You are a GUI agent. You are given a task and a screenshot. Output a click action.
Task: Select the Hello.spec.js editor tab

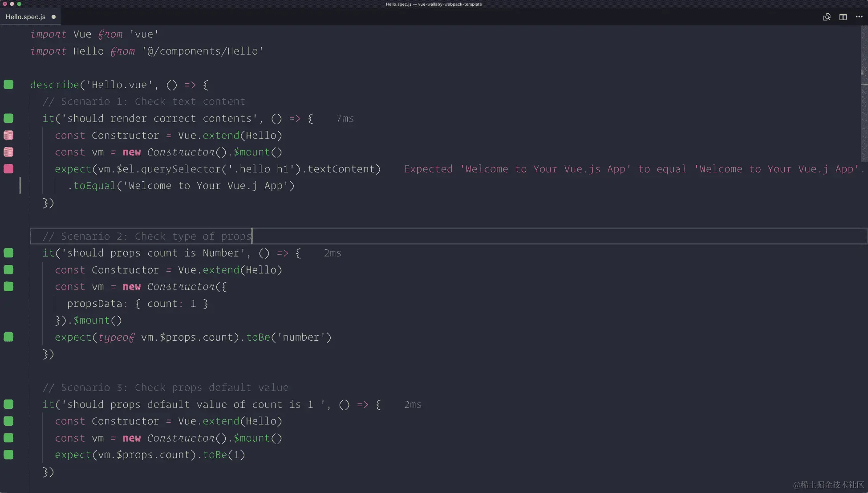(x=25, y=17)
